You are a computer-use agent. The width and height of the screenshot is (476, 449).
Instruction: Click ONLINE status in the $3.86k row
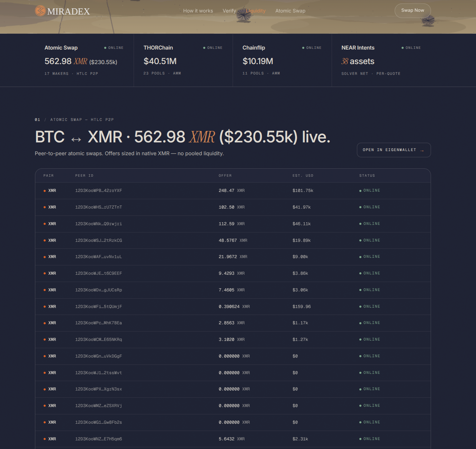coord(370,273)
